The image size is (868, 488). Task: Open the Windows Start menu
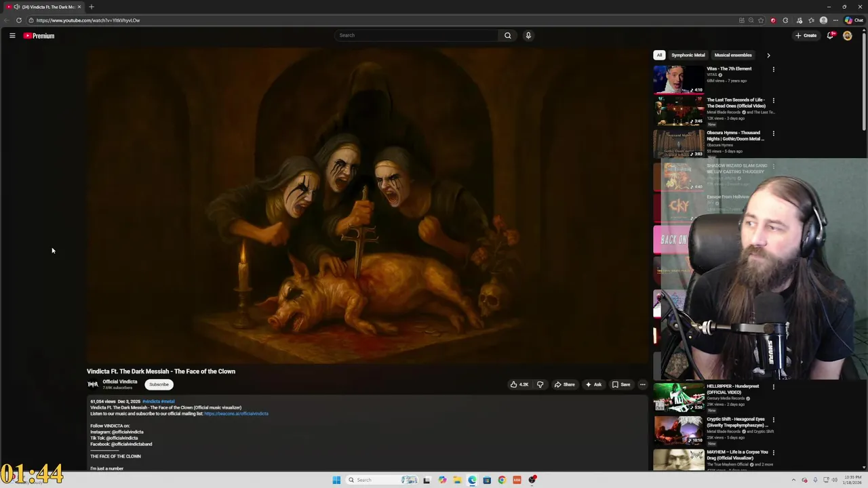(336, 480)
